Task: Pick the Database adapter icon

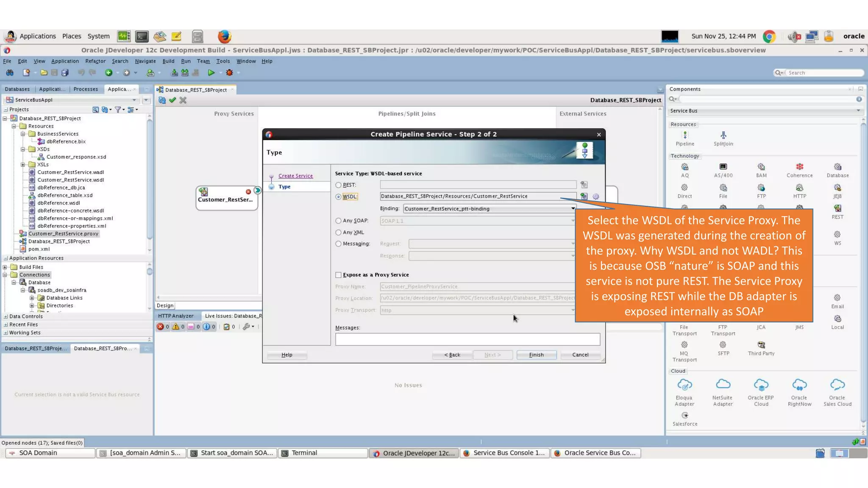Action: (837, 167)
